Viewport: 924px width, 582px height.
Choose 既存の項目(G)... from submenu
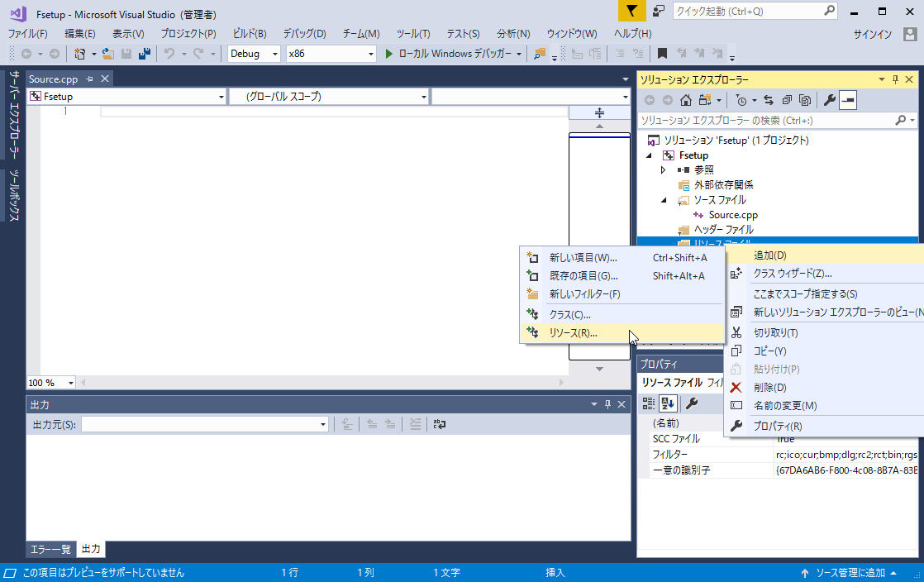pyautogui.click(x=622, y=276)
